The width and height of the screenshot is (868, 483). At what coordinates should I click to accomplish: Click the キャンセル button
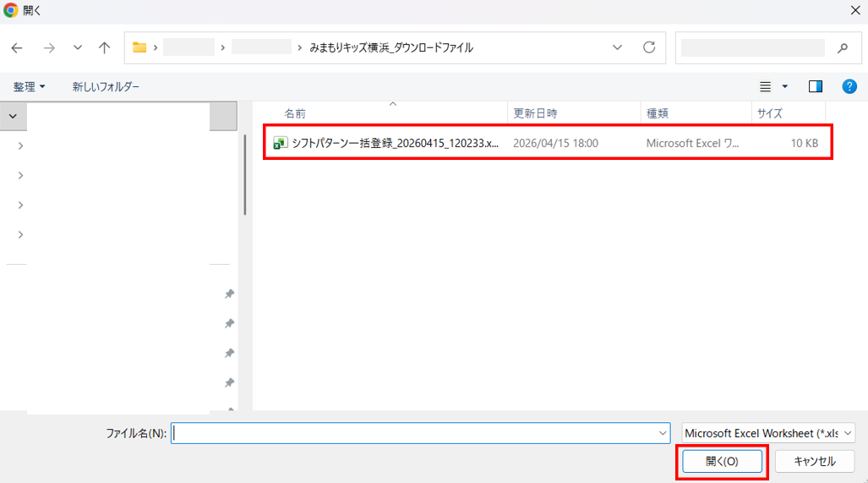[x=816, y=462]
